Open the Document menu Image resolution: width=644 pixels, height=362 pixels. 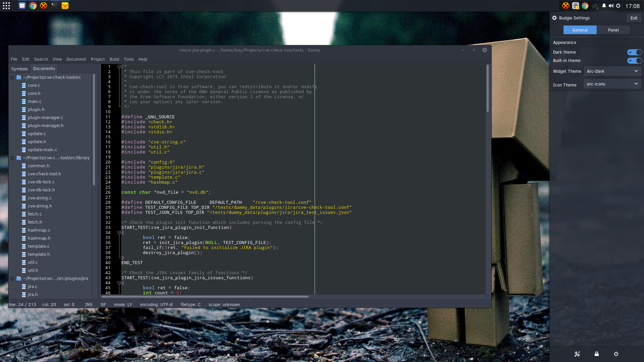click(x=76, y=59)
